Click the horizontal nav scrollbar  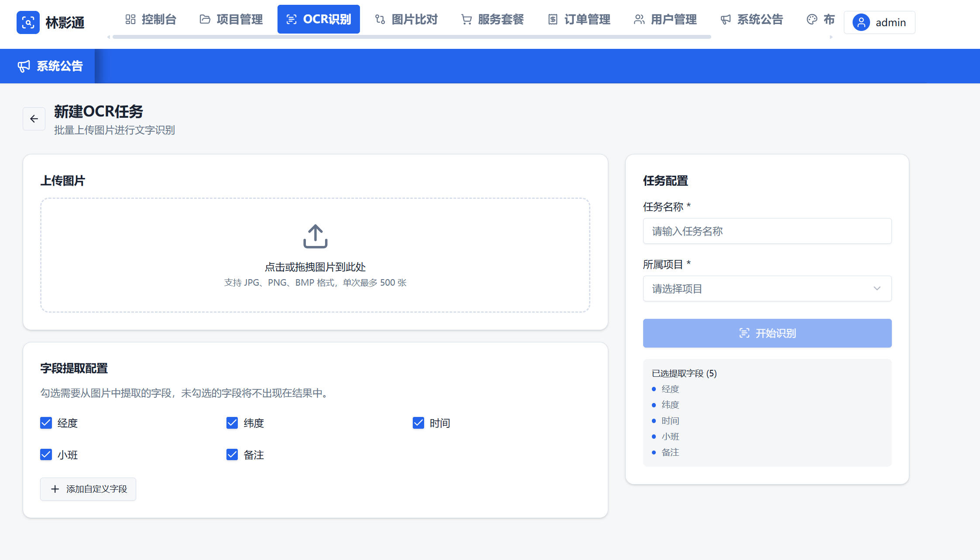point(412,37)
